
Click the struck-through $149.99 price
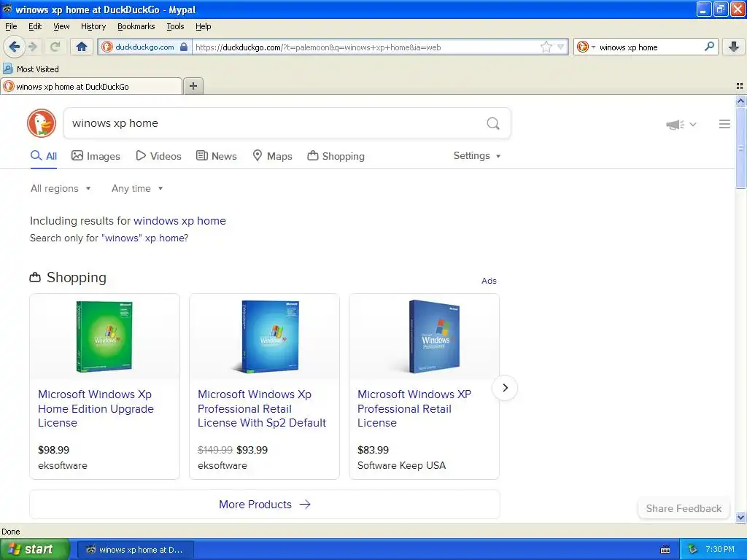point(215,450)
